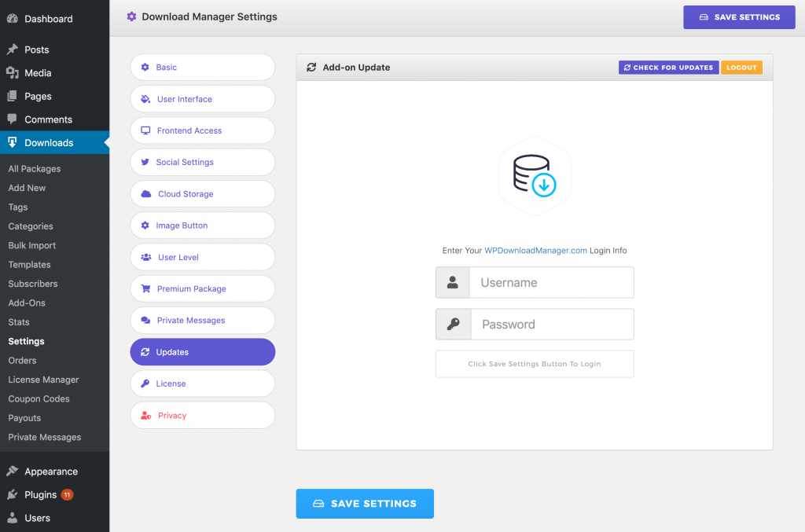View Stats page
This screenshot has width=805, height=532.
click(x=19, y=321)
